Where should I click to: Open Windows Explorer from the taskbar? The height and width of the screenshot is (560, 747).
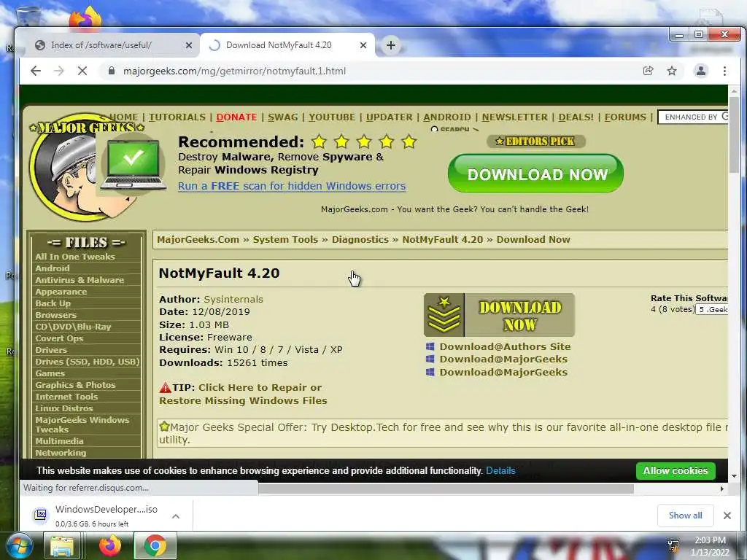(x=63, y=546)
